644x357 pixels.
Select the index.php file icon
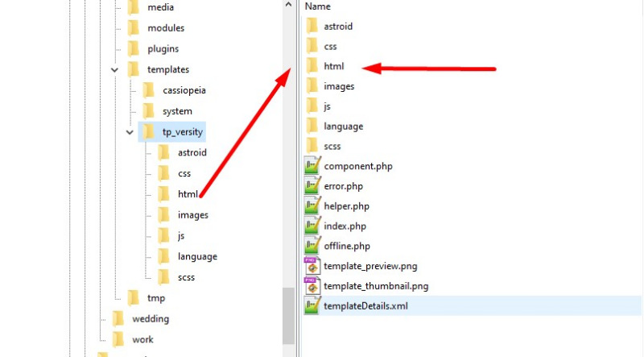[x=312, y=226]
